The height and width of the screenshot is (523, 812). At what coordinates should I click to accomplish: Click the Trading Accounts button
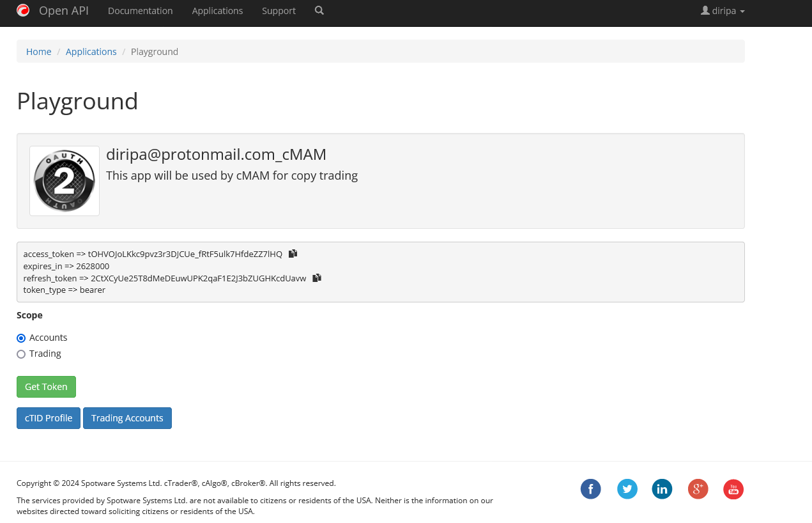pos(127,418)
